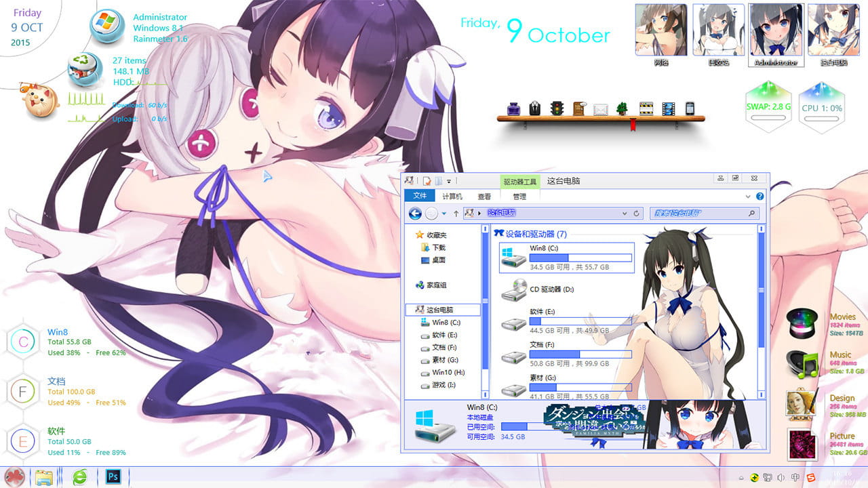Click the refresh icon beside the address bar

637,212
